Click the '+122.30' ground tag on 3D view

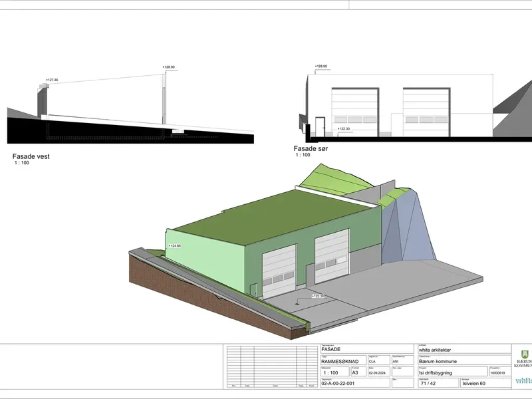point(318,297)
